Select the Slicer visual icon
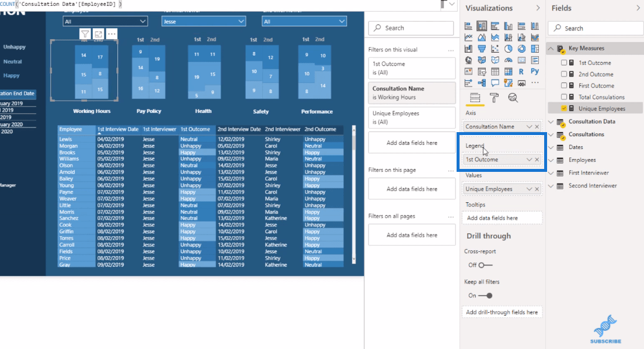The image size is (644, 349). [x=482, y=71]
